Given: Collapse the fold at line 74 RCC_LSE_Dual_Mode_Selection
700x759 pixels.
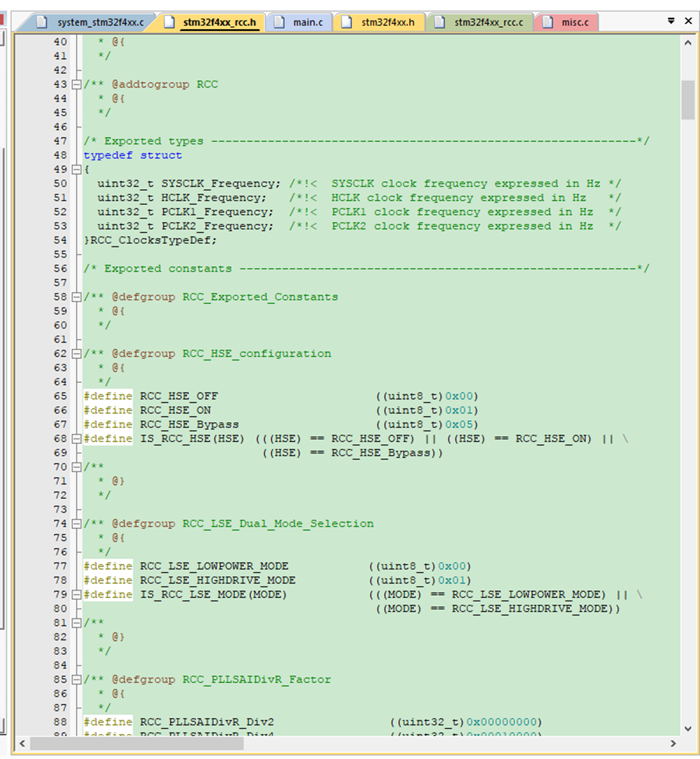Looking at the screenshot, I should [x=77, y=524].
